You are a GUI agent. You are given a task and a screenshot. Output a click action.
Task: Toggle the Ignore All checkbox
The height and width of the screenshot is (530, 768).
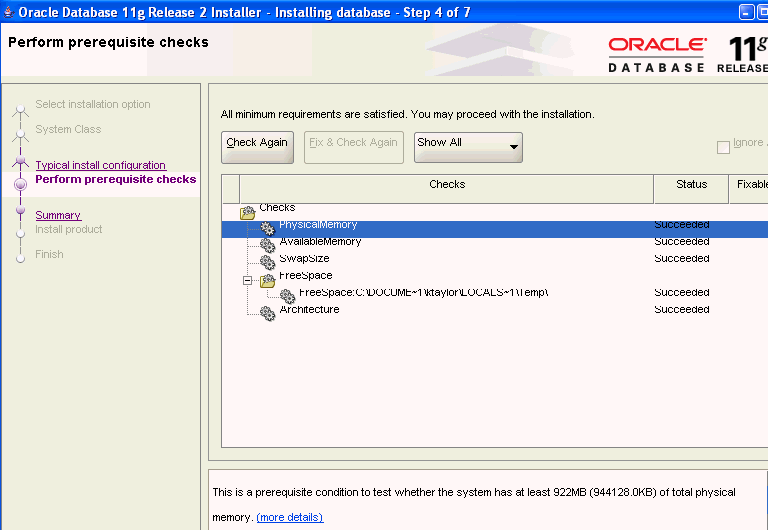tap(723, 147)
